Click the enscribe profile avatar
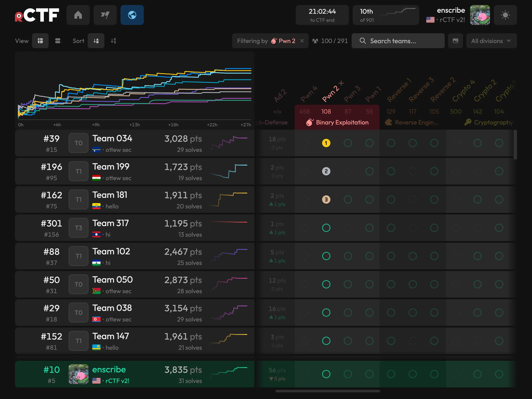Image resolution: width=532 pixels, height=399 pixels. (480, 15)
